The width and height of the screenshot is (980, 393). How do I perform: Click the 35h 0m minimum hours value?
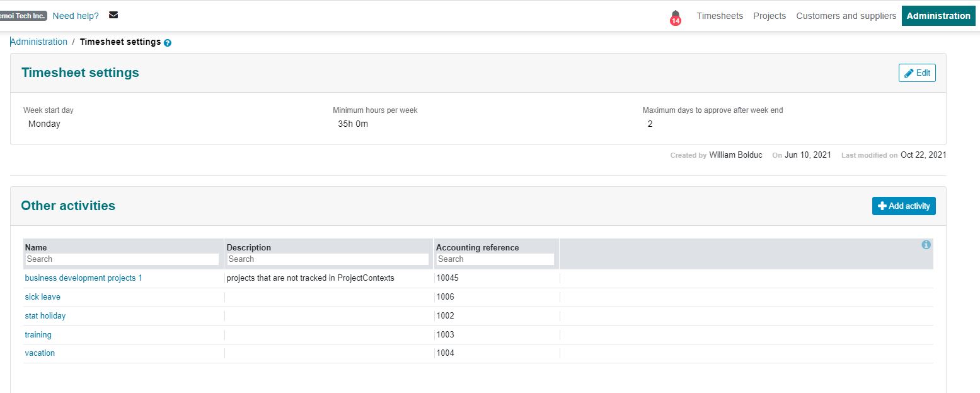pyautogui.click(x=353, y=124)
